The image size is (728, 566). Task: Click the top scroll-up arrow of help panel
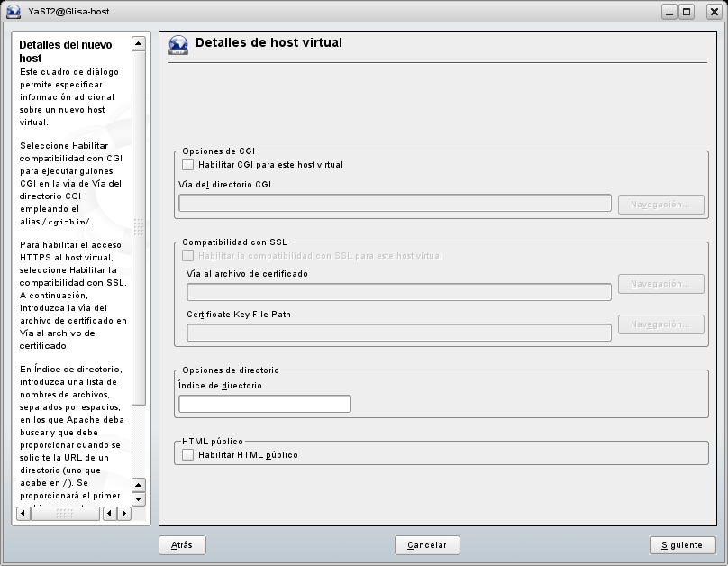click(138, 42)
